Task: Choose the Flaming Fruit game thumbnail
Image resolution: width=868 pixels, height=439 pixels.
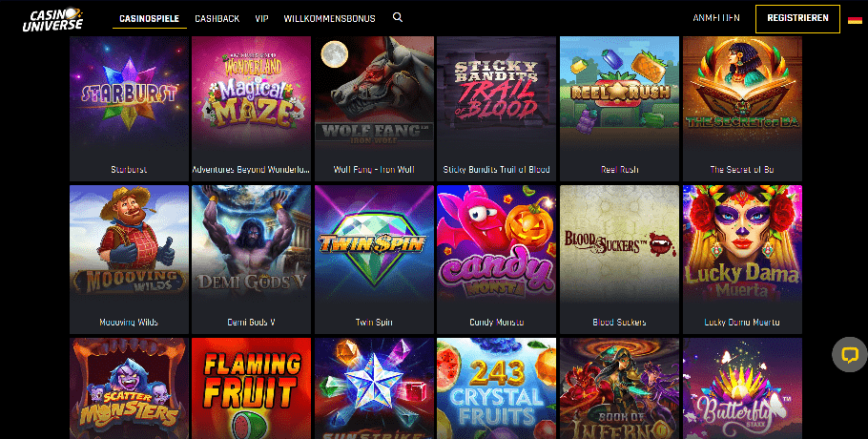Action: (x=251, y=388)
